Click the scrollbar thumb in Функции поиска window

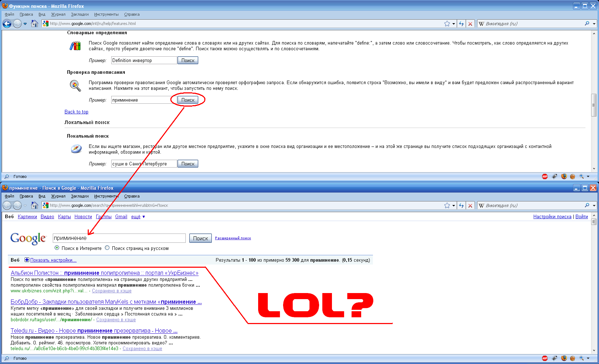click(594, 105)
